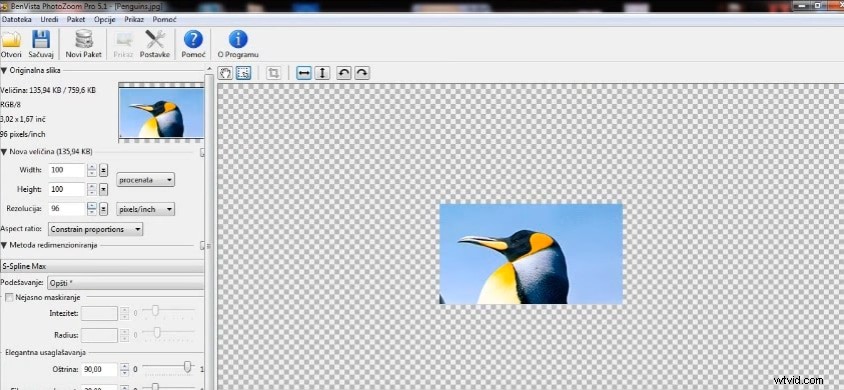The image size is (844, 390).
Task: Click the penguin thumbnail in Originalna slika
Action: tap(161, 112)
